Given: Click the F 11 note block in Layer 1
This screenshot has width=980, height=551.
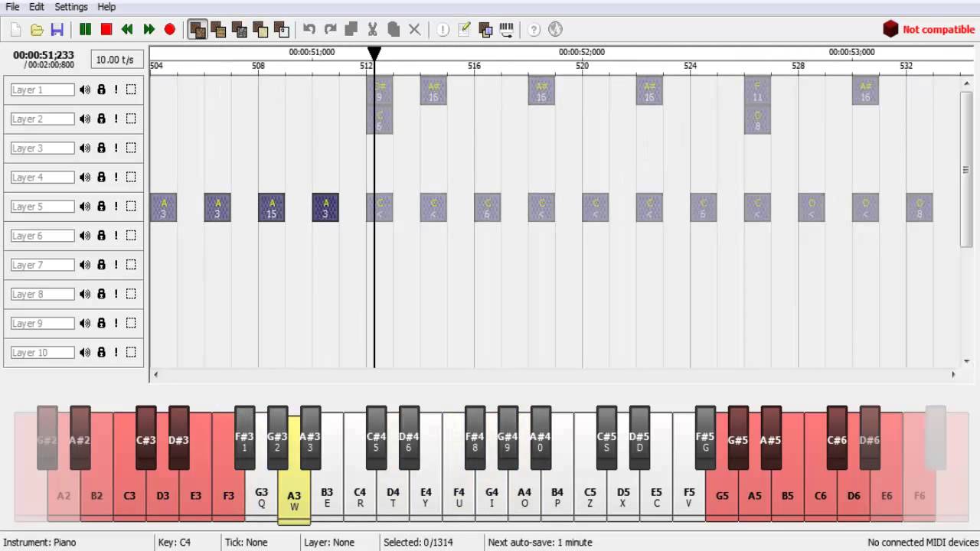Looking at the screenshot, I should (757, 90).
